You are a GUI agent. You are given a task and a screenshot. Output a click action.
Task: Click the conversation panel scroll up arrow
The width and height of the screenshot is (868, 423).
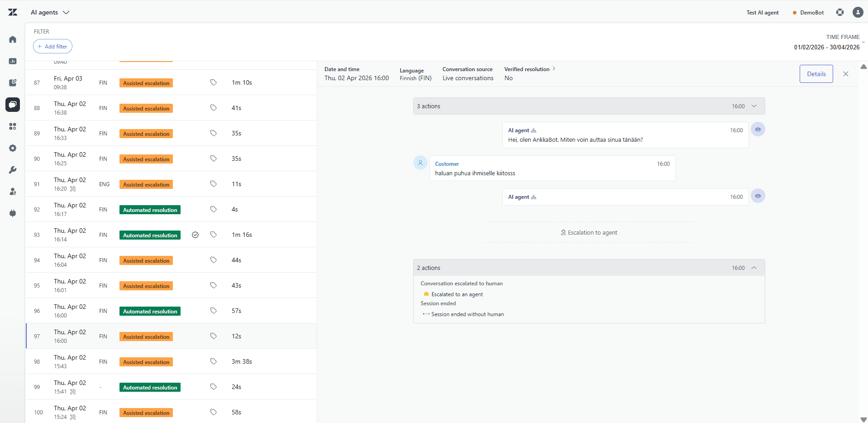(863, 67)
